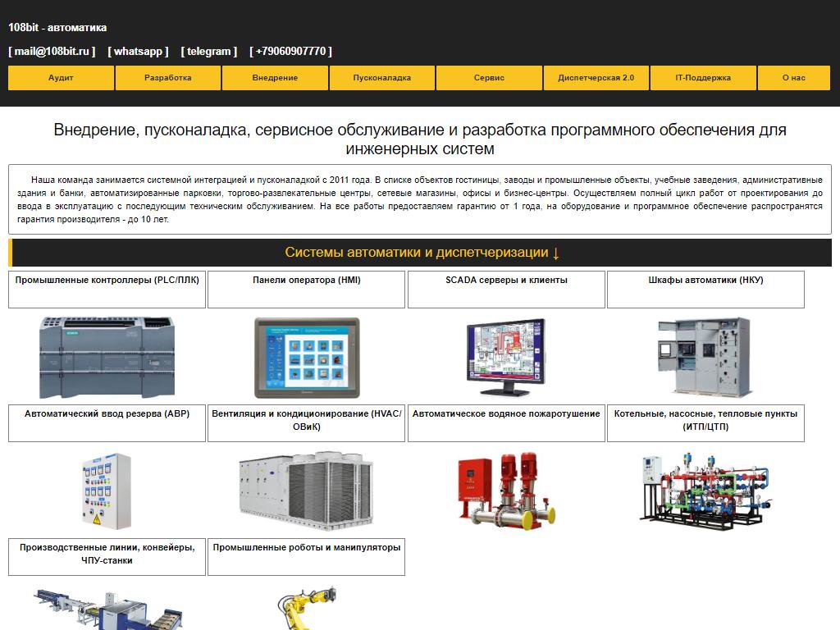Open the whatsapp contact link
This screenshot has height=630, width=840.
click(x=138, y=51)
